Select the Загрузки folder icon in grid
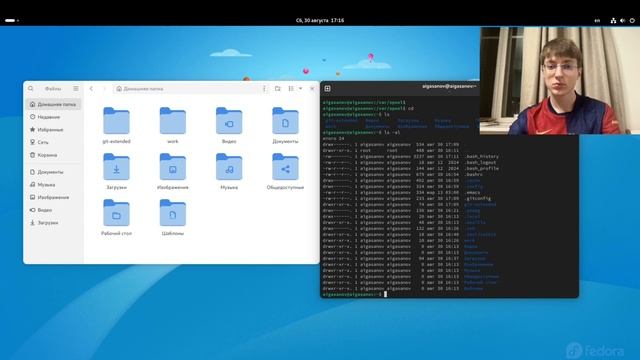640x360 pixels. click(x=116, y=167)
